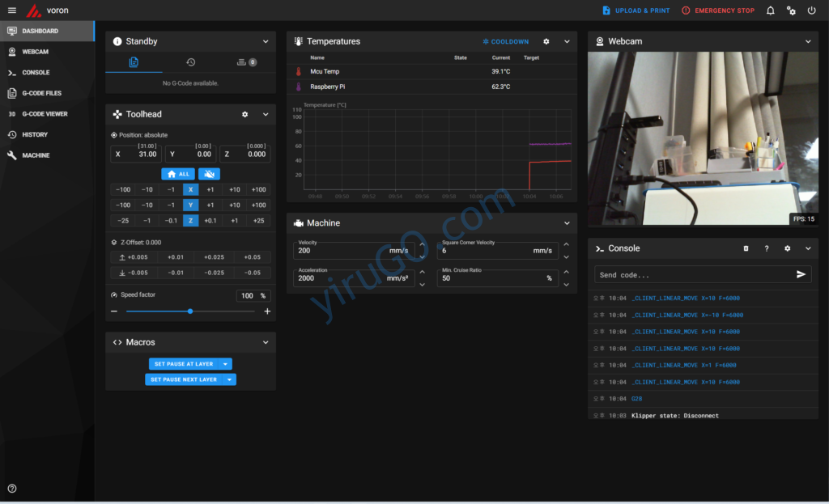Open G-Code Files in the sidebar
Viewport: 829px width, 504px height.
coord(41,93)
